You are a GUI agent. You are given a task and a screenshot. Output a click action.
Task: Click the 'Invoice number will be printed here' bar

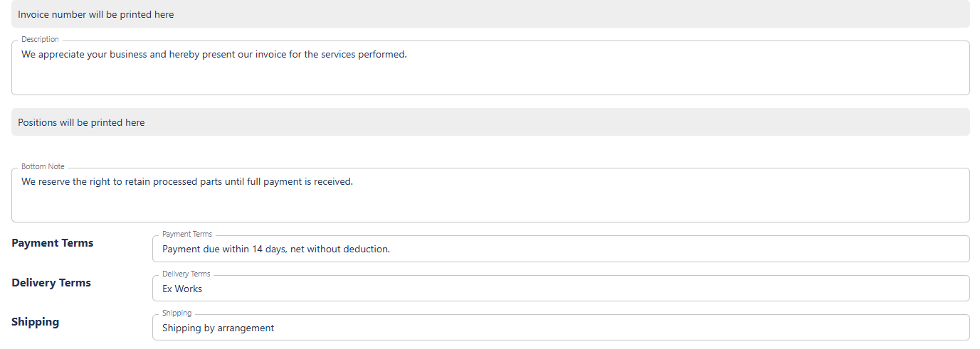click(x=490, y=14)
